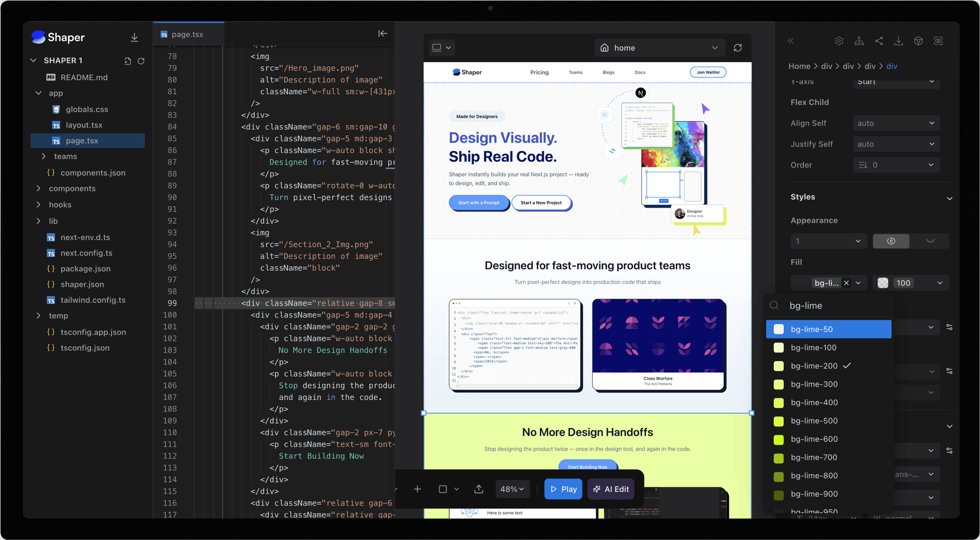980x540 pixels.
Task: Collapse the code editor panel arrow icon
Action: click(383, 33)
